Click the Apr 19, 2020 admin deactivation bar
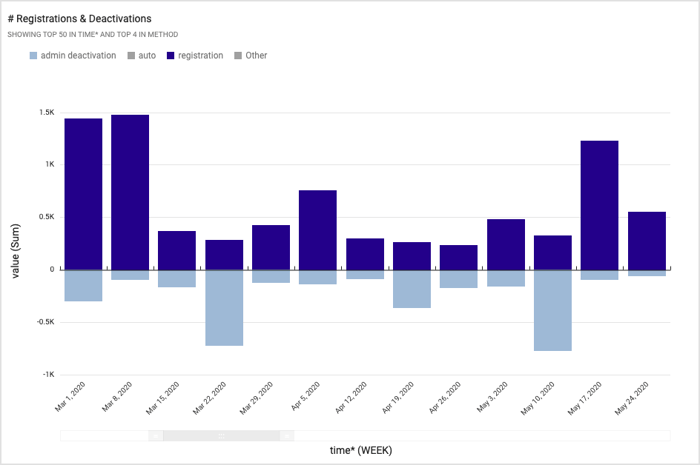The height and width of the screenshot is (465, 700). click(x=412, y=288)
